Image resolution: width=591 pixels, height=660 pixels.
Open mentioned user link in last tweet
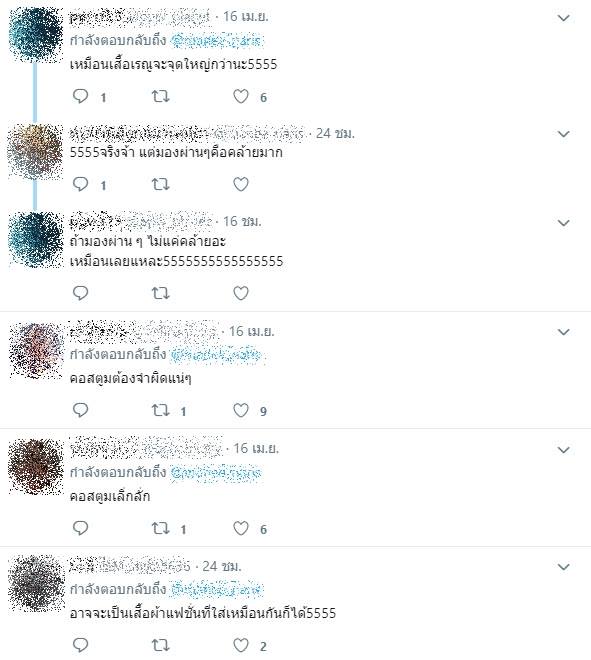(216, 589)
